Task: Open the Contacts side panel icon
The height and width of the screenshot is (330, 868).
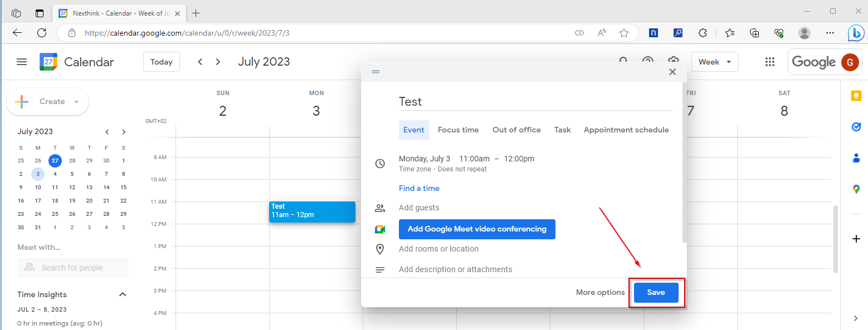Action: click(856, 159)
